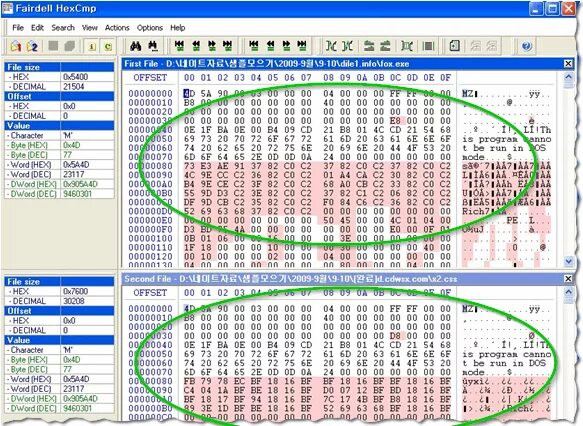The height and width of the screenshot is (426, 583).
Task: Click the black previous-block navigation arrow
Action: (x=270, y=46)
